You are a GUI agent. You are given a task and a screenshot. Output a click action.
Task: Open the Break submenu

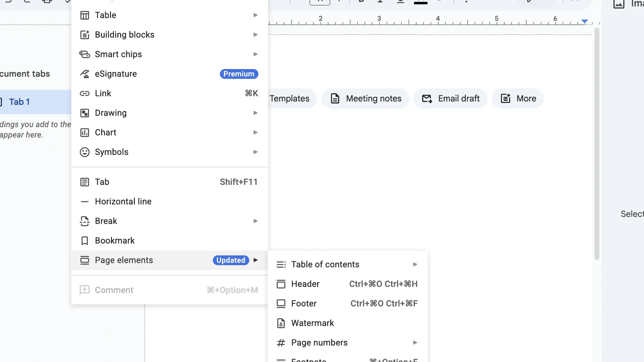coord(256,221)
